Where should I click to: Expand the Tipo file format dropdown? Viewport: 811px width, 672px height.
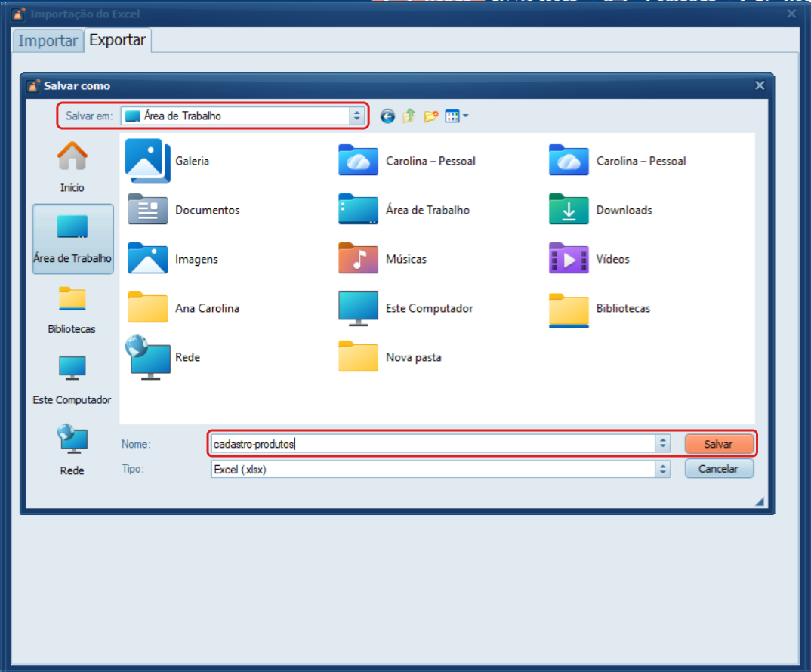(662, 470)
